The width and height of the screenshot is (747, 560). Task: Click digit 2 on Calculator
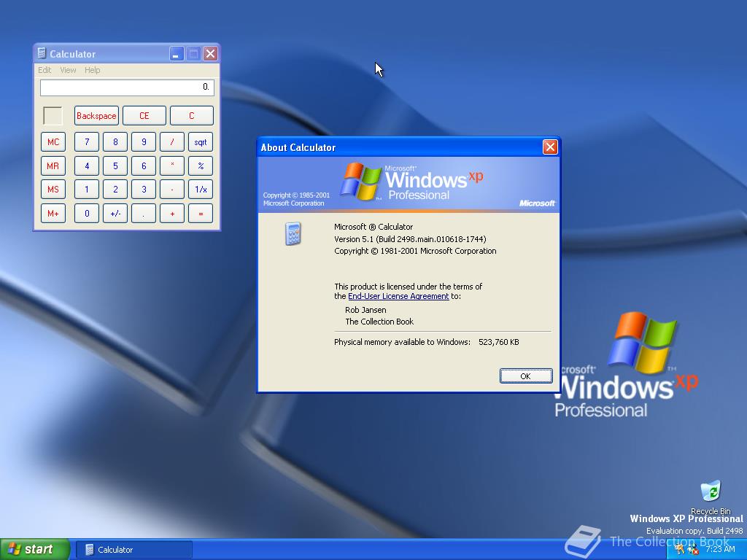115,190
